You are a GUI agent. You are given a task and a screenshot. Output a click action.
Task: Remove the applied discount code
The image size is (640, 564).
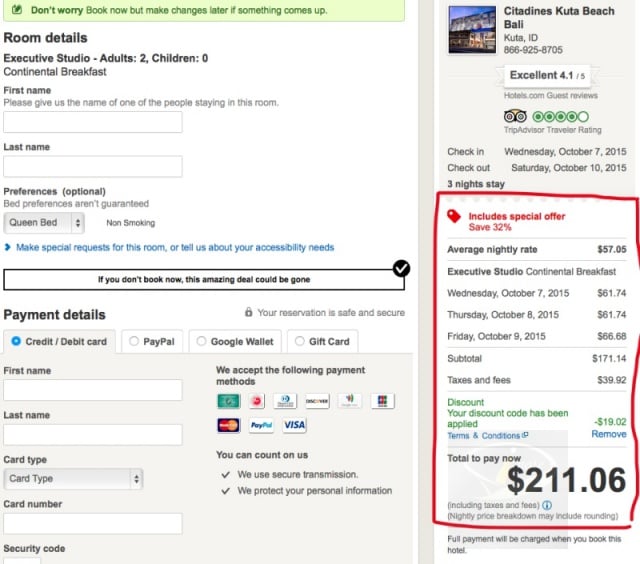(608, 435)
